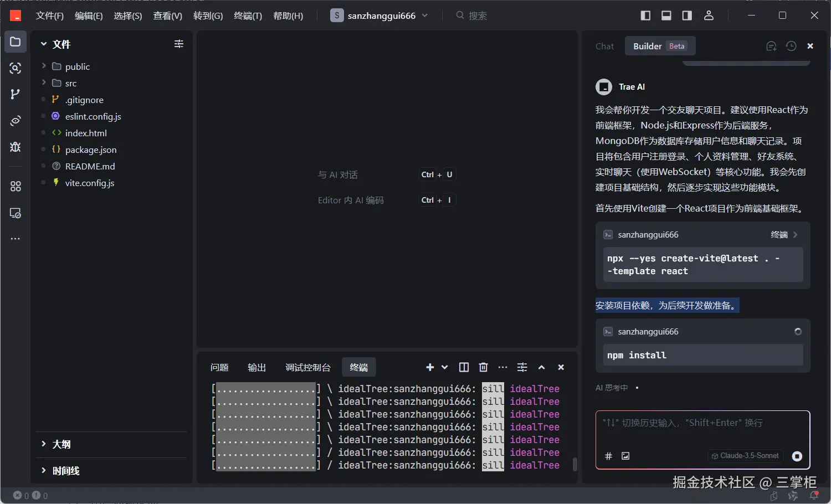This screenshot has width=831, height=504.
Task: Open vite.config.js file
Action: [90, 183]
